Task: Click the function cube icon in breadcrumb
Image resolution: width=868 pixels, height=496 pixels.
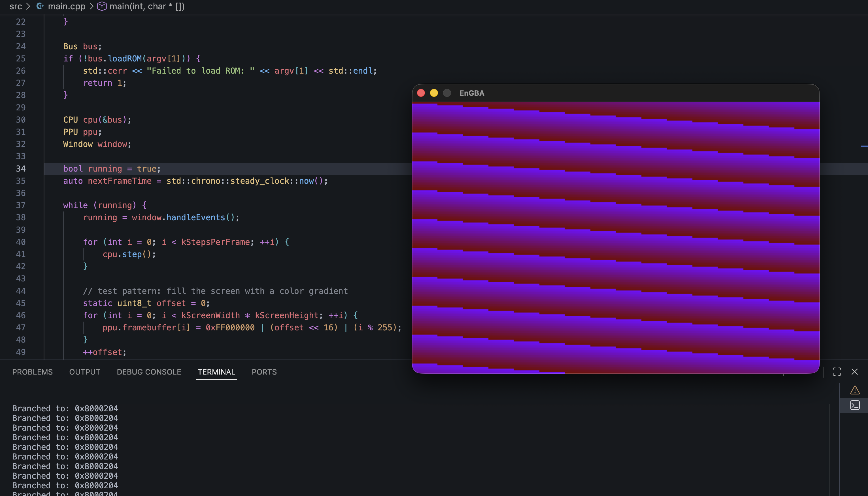Action: coord(101,6)
